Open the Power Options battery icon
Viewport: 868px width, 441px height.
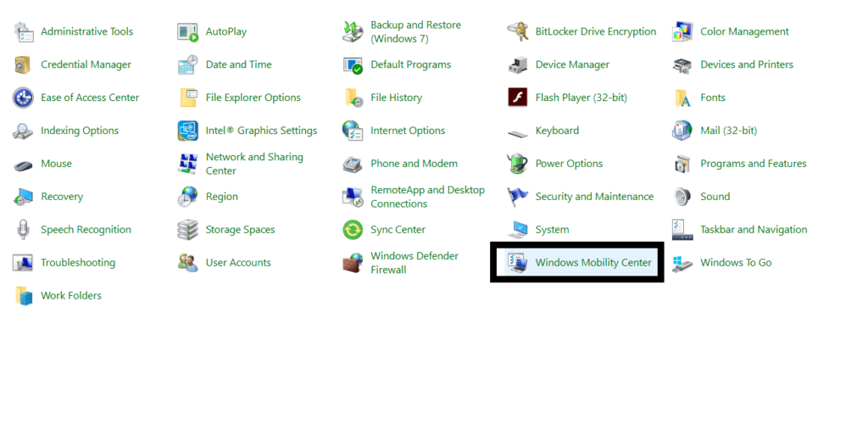pos(518,164)
